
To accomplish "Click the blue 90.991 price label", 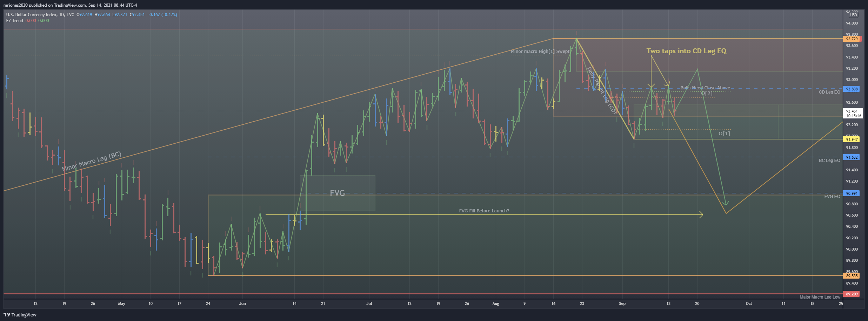I will click(x=852, y=193).
